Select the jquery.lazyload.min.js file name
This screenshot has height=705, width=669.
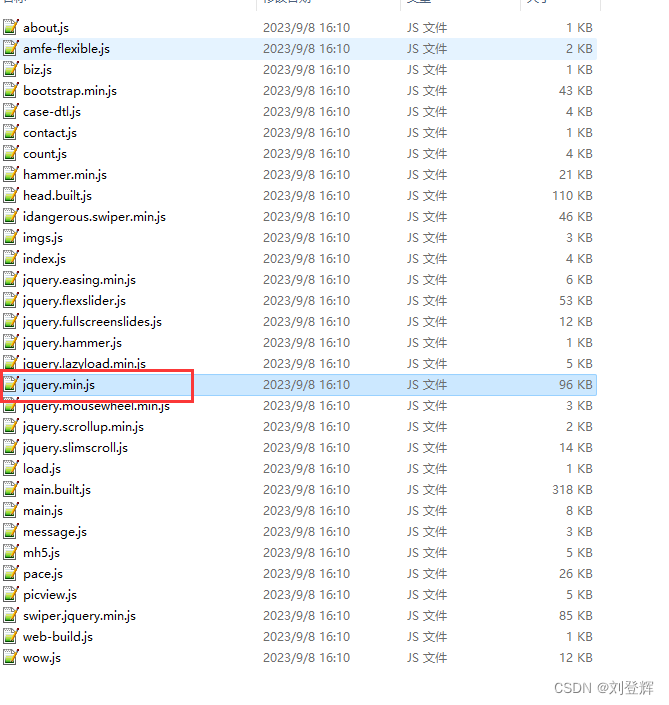pos(85,363)
